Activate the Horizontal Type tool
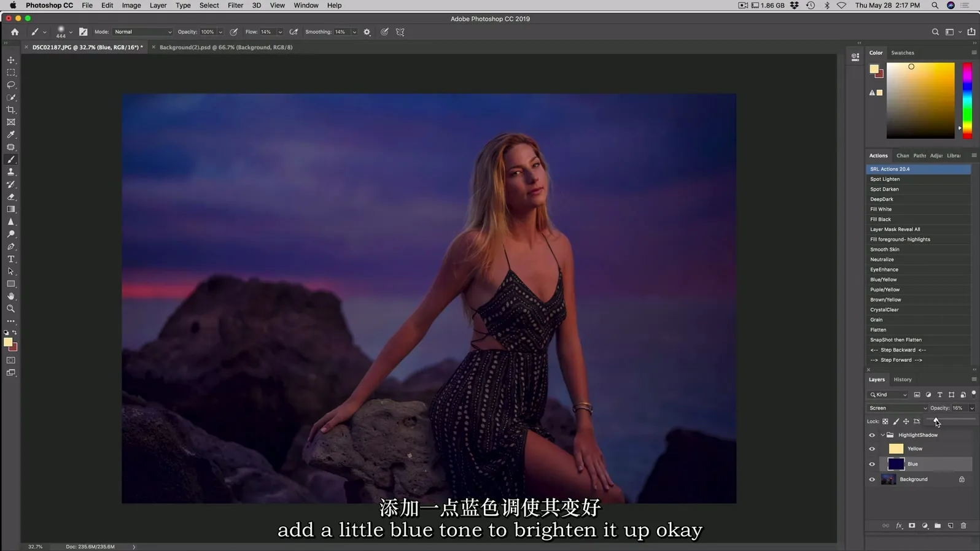 11,259
